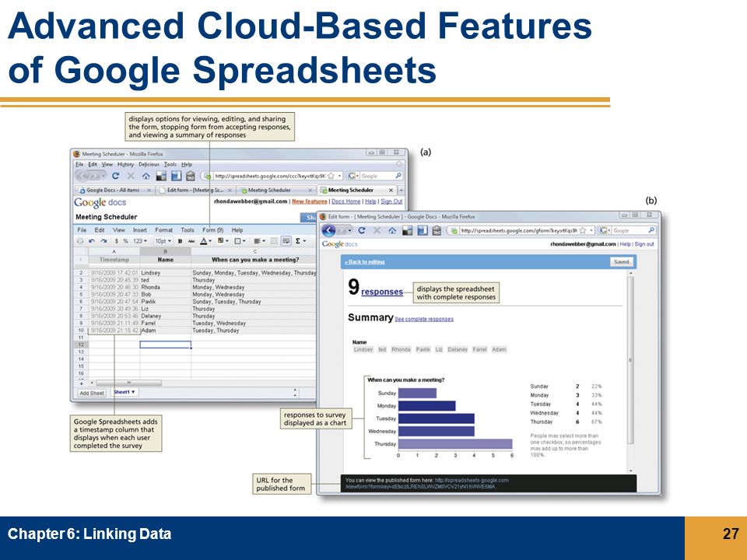Open the 123 number format dropdown
The height and width of the screenshot is (560, 747).
[139, 241]
